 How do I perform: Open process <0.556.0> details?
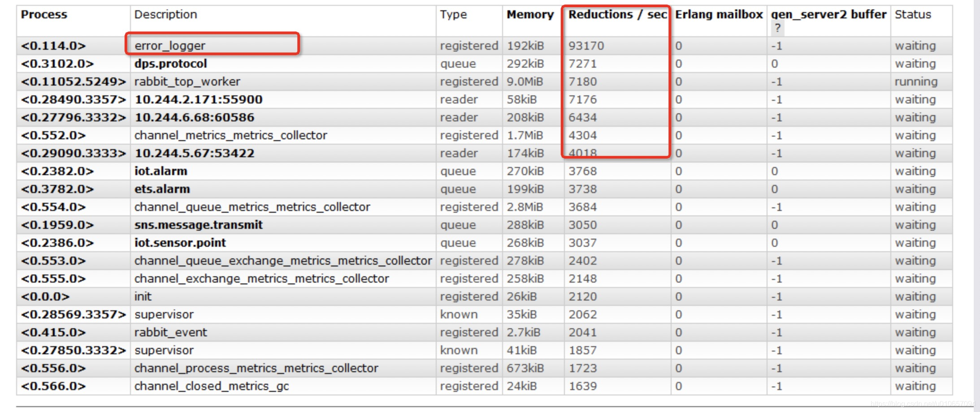pos(53,368)
